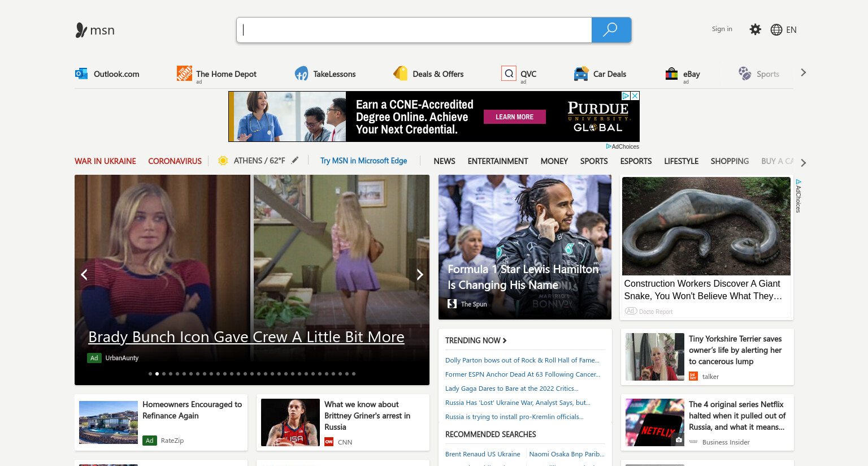Go to previous carousel slide
The image size is (868, 466).
point(84,274)
